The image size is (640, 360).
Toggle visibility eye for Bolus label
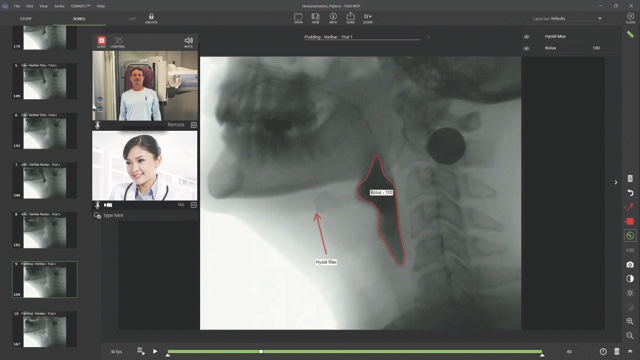click(x=527, y=48)
